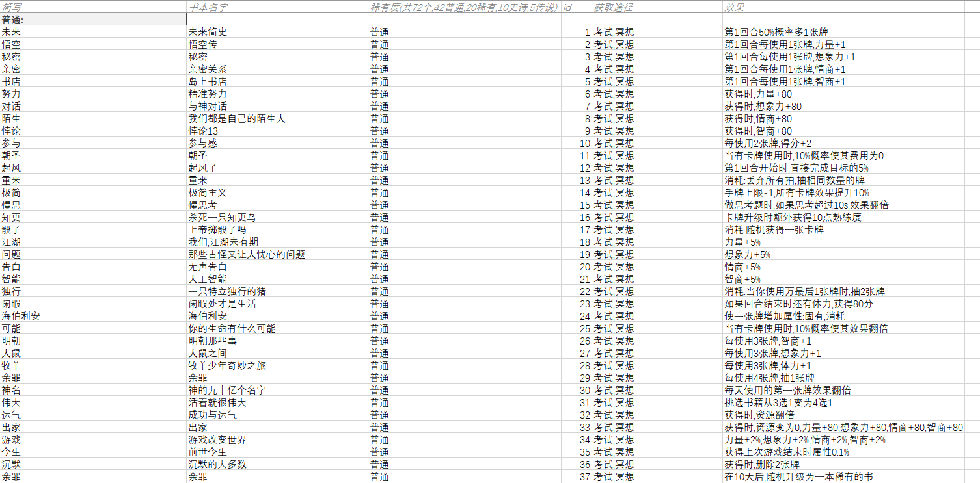
Task: Click the 一只特立独行的猪 cell
Action: pyautogui.click(x=277, y=291)
